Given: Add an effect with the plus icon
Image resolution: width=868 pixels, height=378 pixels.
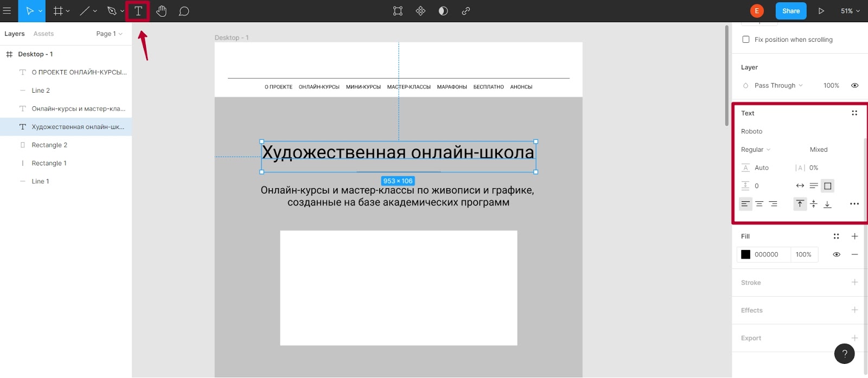Looking at the screenshot, I should [854, 310].
